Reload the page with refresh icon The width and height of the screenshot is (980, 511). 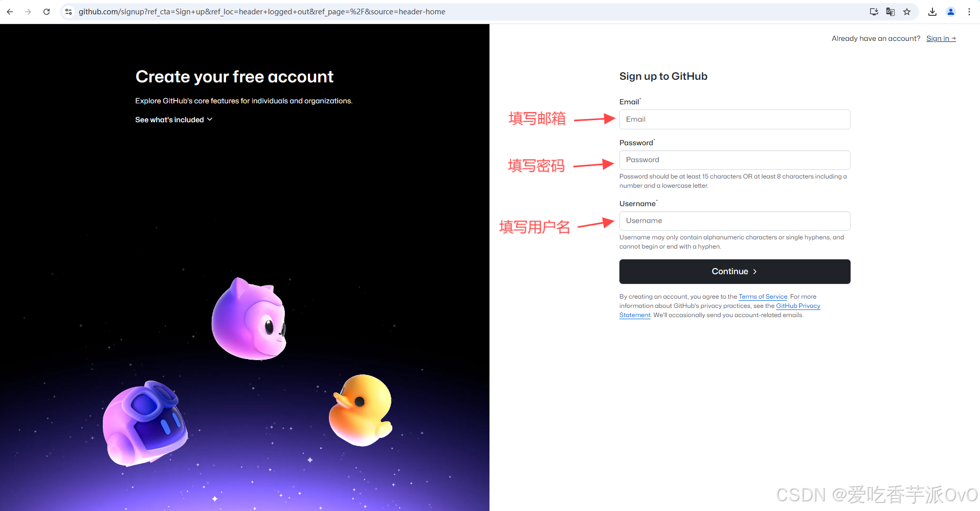click(47, 12)
